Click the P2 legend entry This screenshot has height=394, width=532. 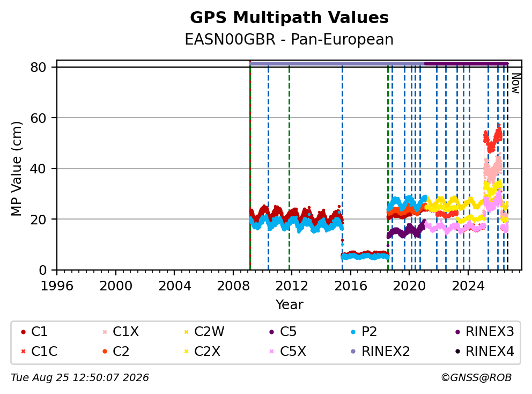pyautogui.click(x=364, y=332)
